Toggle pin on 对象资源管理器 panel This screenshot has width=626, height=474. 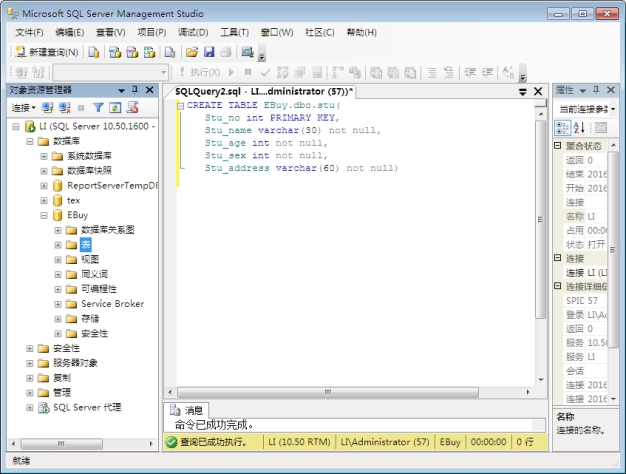point(135,90)
